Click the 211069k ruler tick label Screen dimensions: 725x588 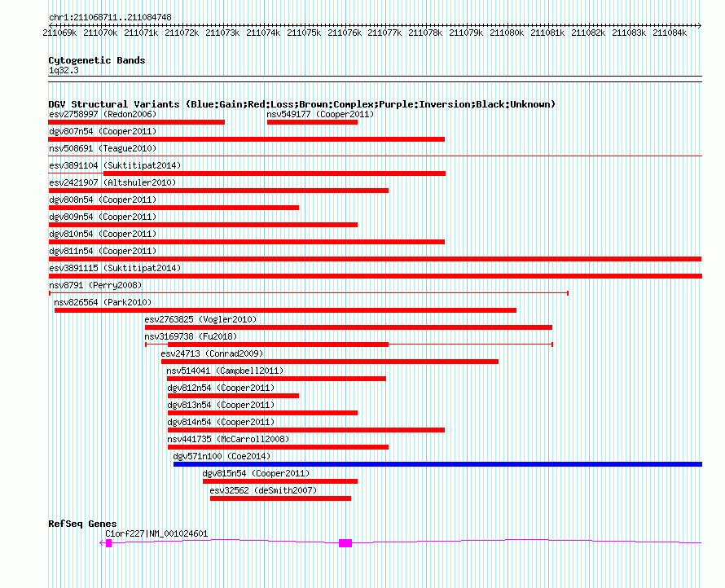(x=59, y=33)
